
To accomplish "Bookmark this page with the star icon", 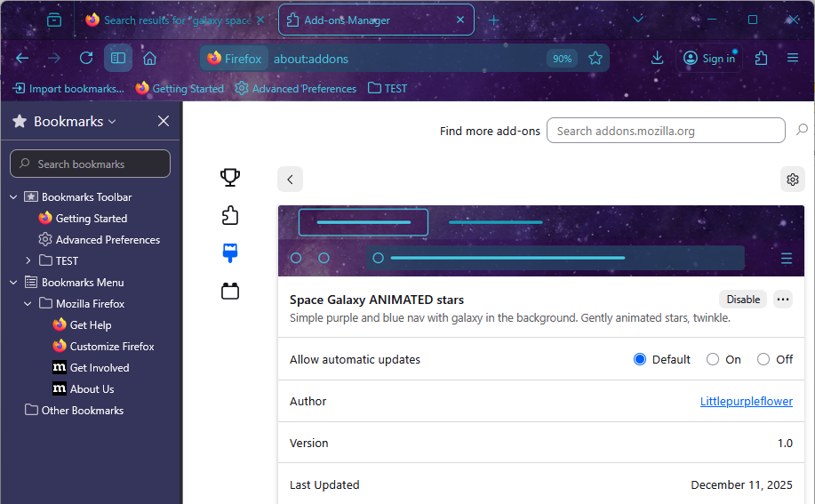I will point(595,58).
